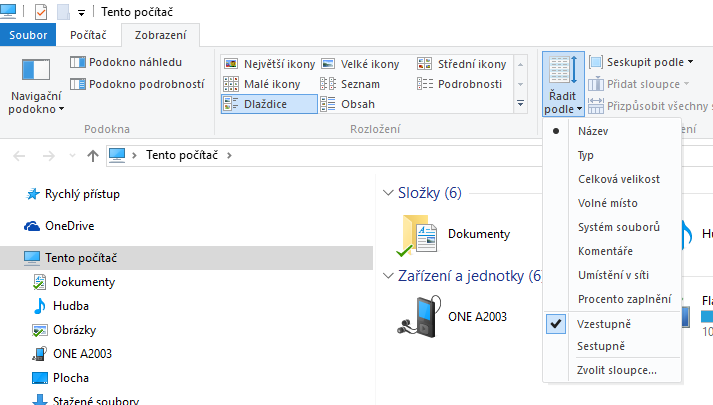The height and width of the screenshot is (405, 713).
Task: Click the Navigační podokno icon
Action: pos(36,70)
